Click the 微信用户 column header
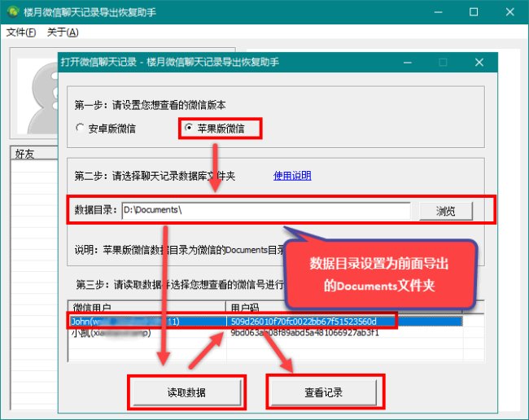Image resolution: width=529 pixels, height=420 pixels. click(147, 307)
